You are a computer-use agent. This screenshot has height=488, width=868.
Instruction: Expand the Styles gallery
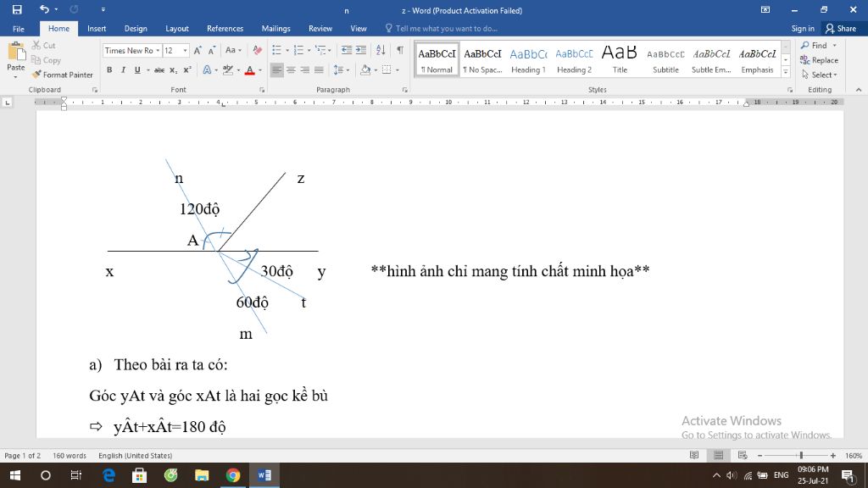click(786, 72)
